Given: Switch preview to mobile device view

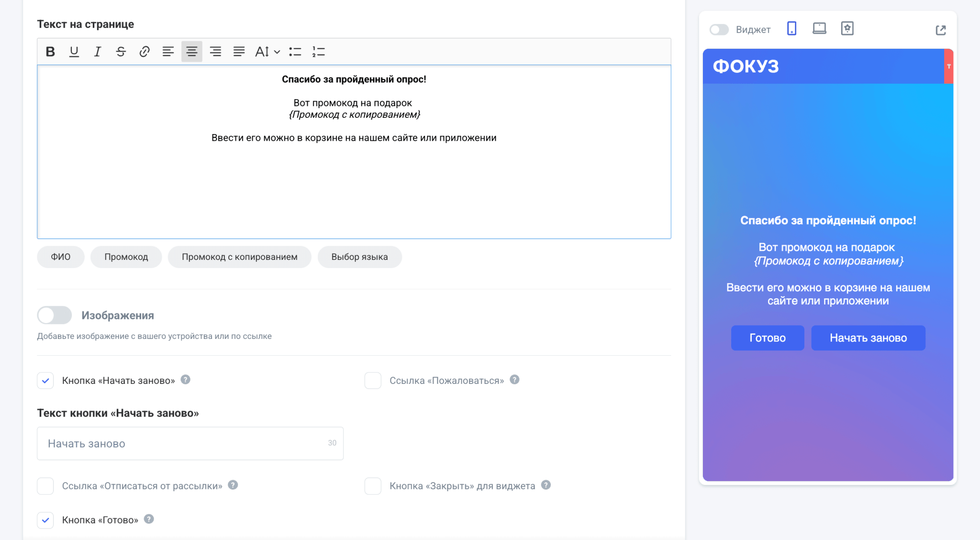Looking at the screenshot, I should (x=791, y=29).
